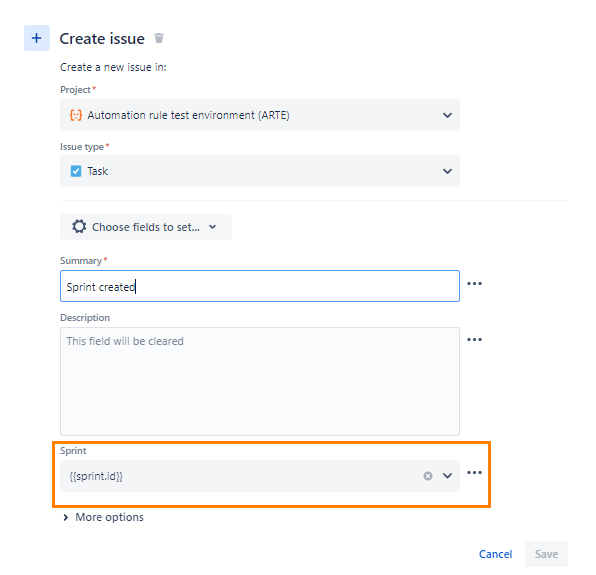This screenshot has width=596, height=575.
Task: Click the orange ARTE project icon
Action: point(76,115)
